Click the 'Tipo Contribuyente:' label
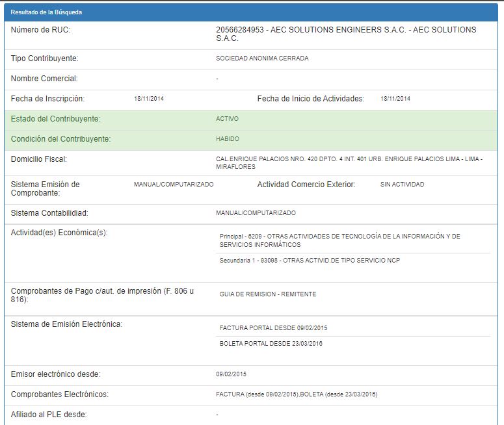This screenshot has width=504, height=425. (x=45, y=58)
